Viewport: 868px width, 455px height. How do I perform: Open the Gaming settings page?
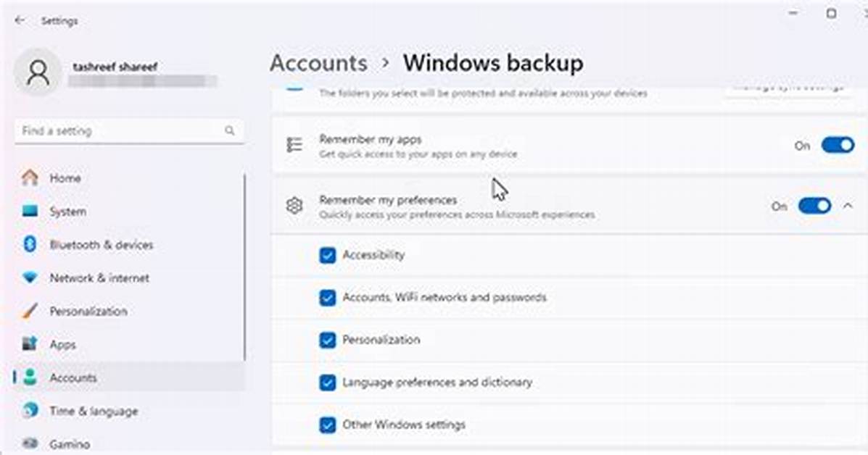(128, 443)
